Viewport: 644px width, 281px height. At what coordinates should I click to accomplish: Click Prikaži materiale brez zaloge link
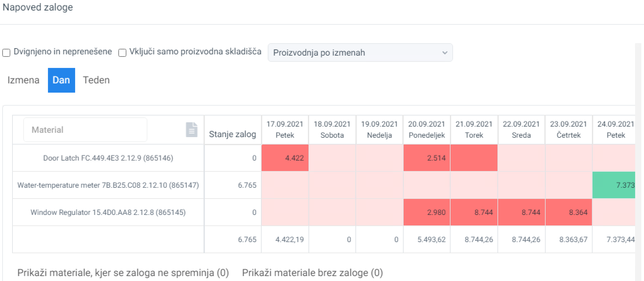tap(312, 273)
